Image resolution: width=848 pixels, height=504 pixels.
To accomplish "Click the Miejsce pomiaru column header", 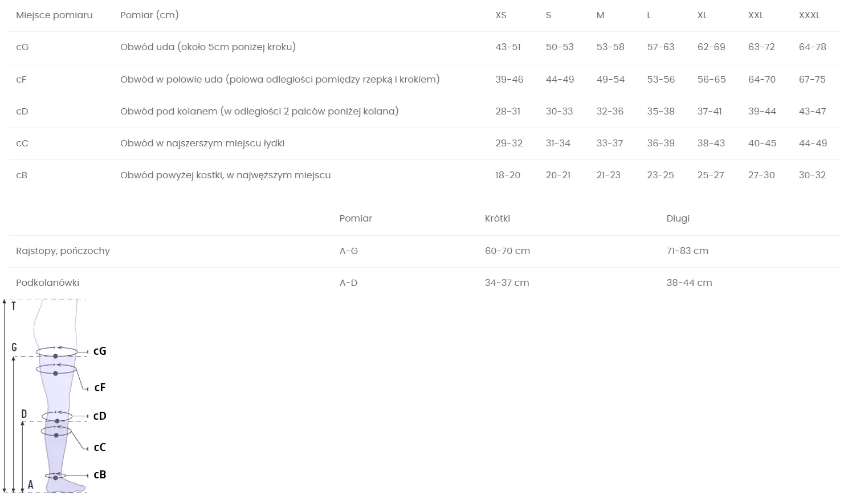I will point(54,15).
